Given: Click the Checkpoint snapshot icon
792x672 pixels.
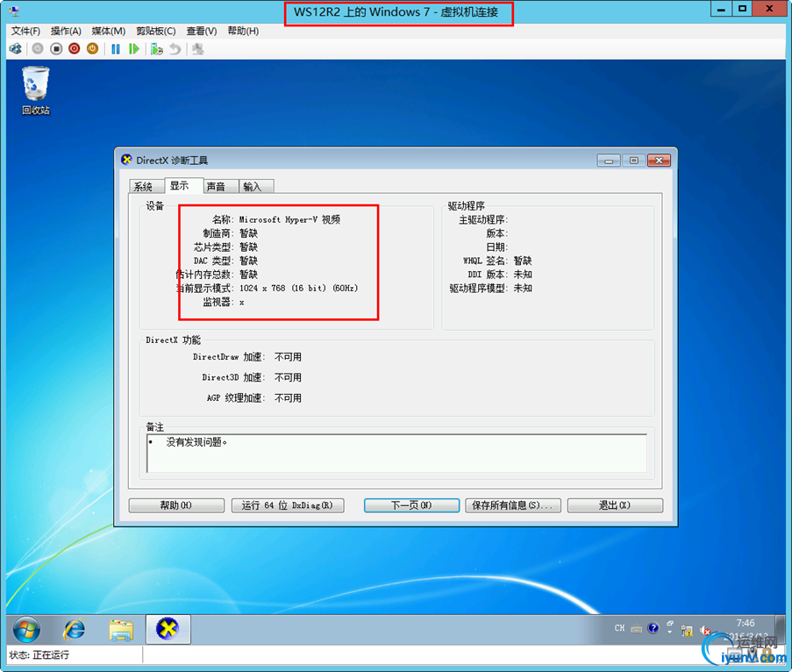Looking at the screenshot, I should coord(157,49).
